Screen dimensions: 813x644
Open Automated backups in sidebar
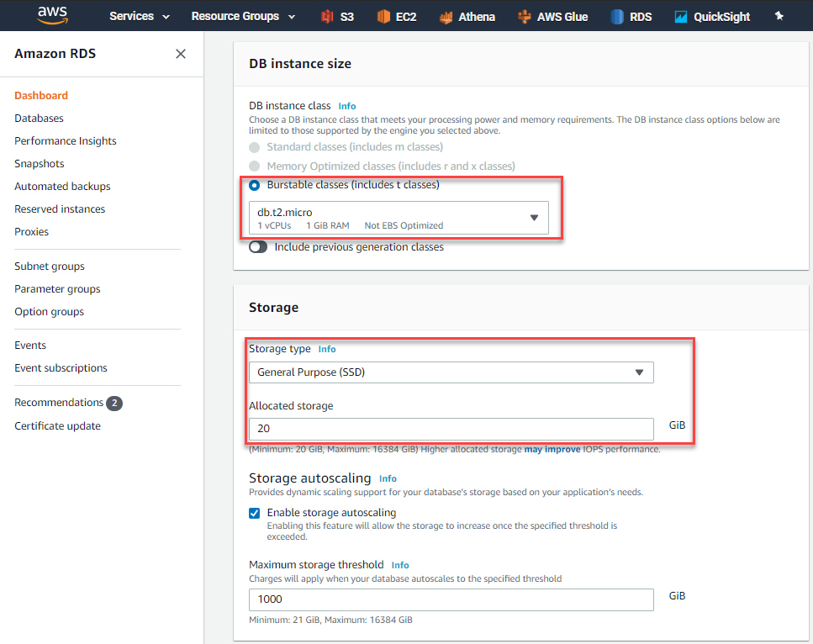[62, 186]
